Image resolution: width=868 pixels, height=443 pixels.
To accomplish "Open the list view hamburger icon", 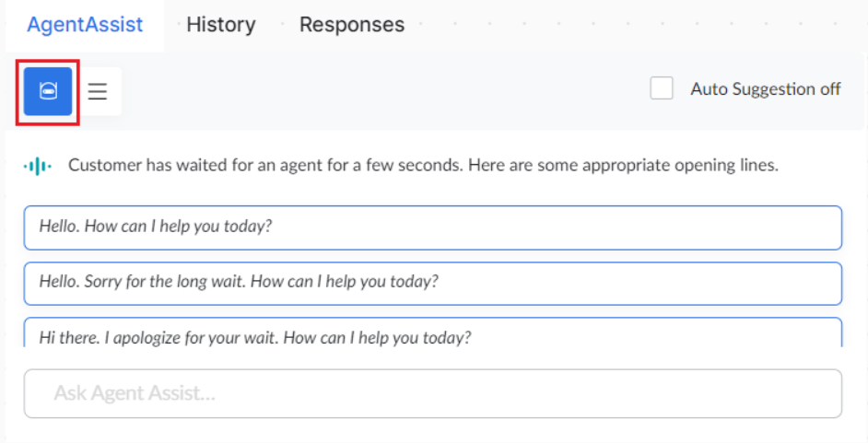I will [x=98, y=91].
